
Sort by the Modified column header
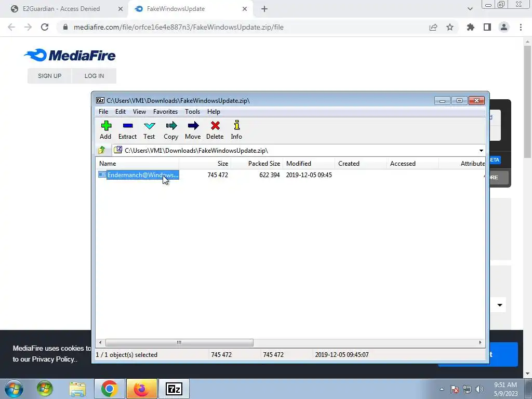coord(309,164)
